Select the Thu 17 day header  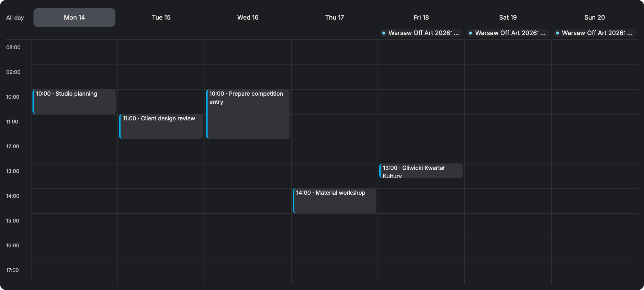(335, 18)
